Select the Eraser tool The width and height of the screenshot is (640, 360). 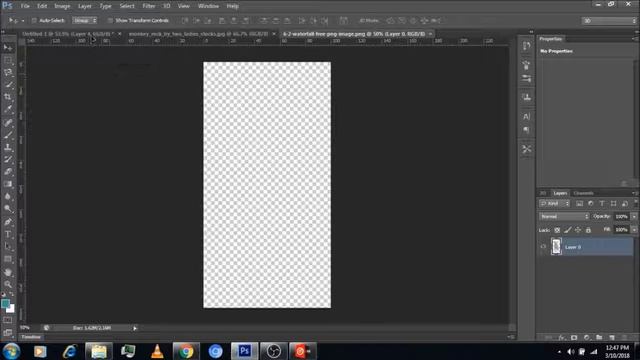(8, 172)
